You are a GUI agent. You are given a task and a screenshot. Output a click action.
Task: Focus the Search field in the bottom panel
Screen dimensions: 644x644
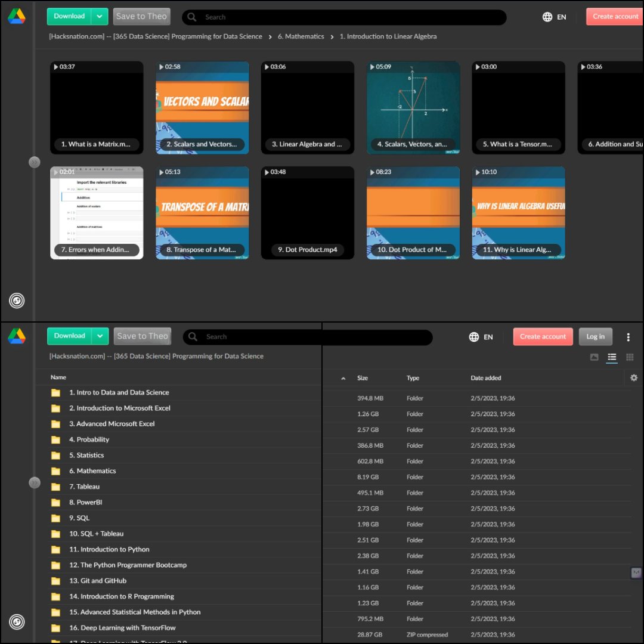click(308, 337)
